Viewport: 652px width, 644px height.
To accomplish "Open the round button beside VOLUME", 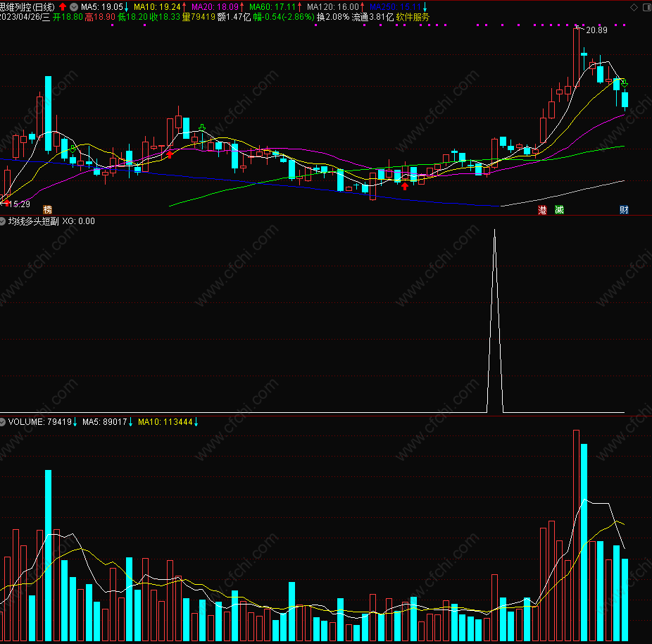I will click(3, 422).
